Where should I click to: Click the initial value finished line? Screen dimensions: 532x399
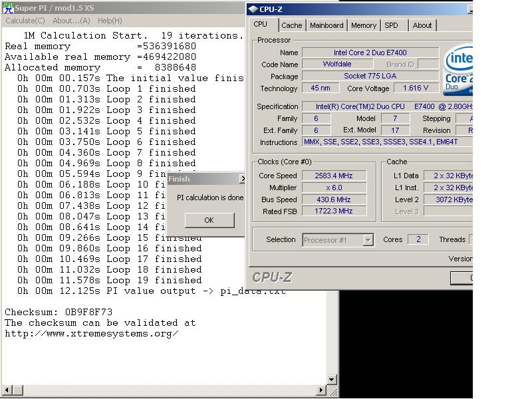click(130, 78)
